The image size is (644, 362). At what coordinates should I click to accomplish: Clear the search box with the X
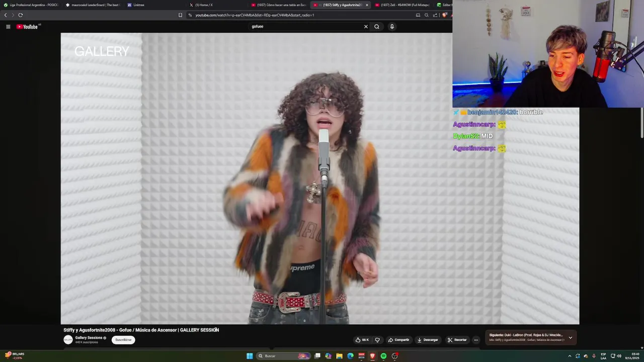[366, 27]
